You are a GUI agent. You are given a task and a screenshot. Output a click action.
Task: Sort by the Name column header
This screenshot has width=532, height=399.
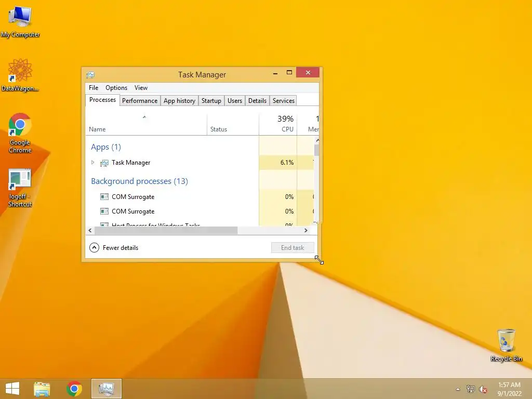[146, 125]
